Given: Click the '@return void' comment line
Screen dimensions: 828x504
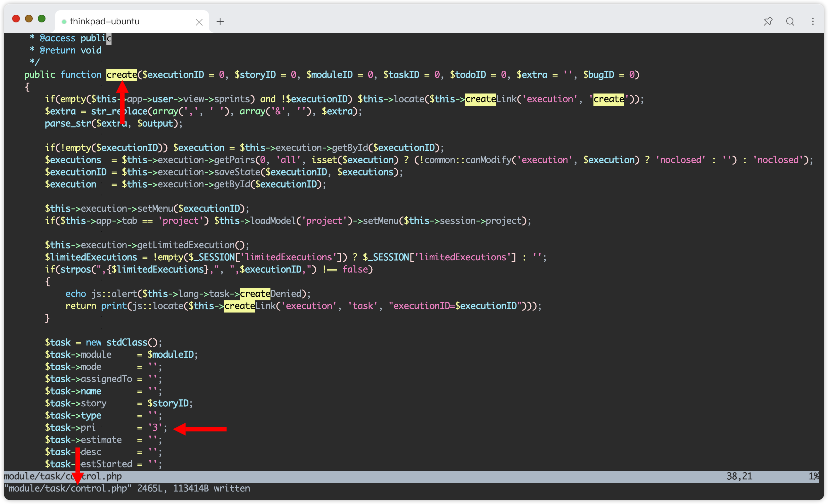Looking at the screenshot, I should pos(70,50).
